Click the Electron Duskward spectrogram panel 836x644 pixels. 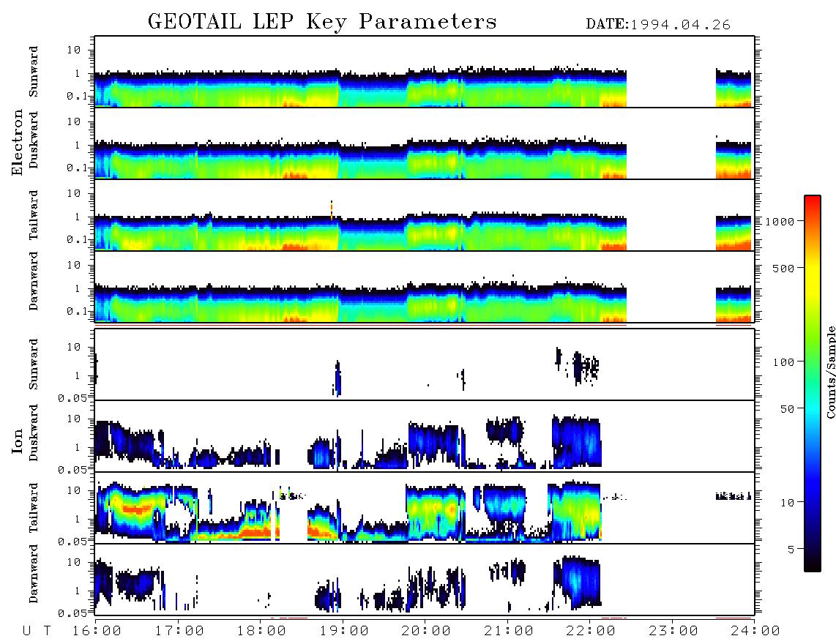(x=425, y=143)
